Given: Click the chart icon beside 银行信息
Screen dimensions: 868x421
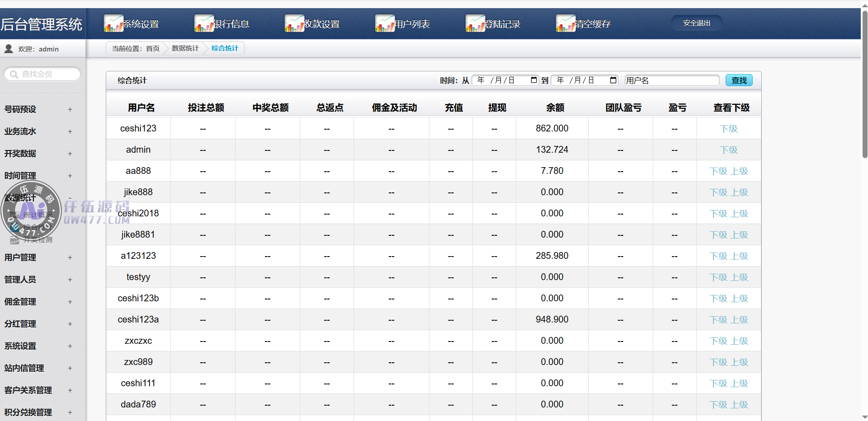Looking at the screenshot, I should coord(204,23).
